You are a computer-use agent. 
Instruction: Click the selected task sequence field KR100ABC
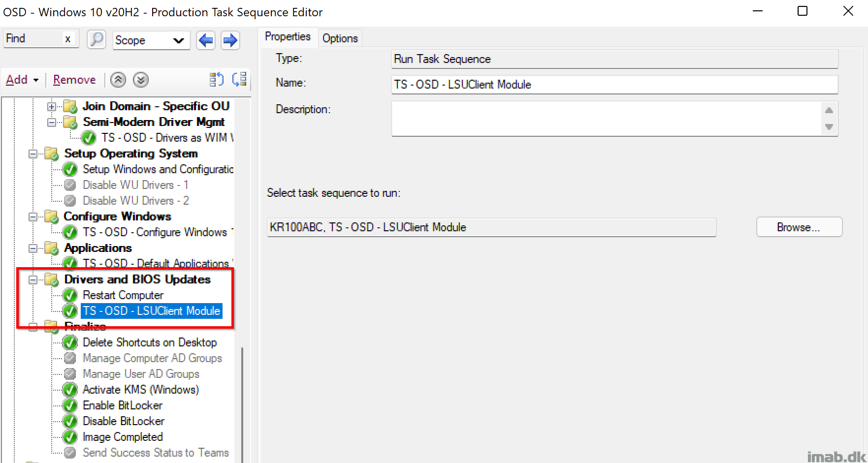point(491,227)
